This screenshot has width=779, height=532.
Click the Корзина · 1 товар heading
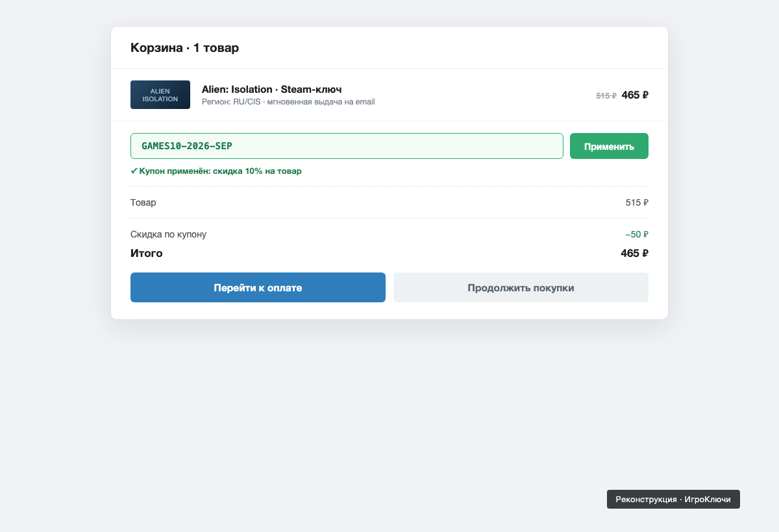point(184,47)
